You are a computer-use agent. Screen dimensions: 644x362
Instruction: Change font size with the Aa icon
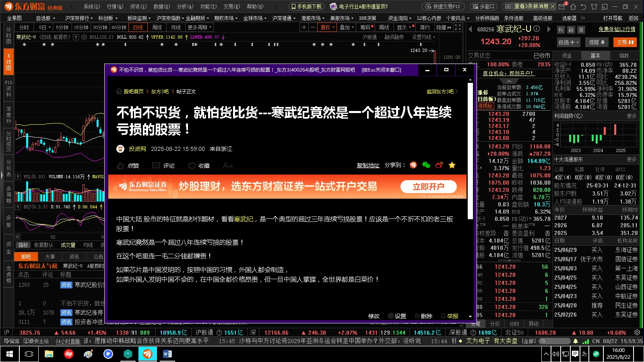tap(228, 166)
